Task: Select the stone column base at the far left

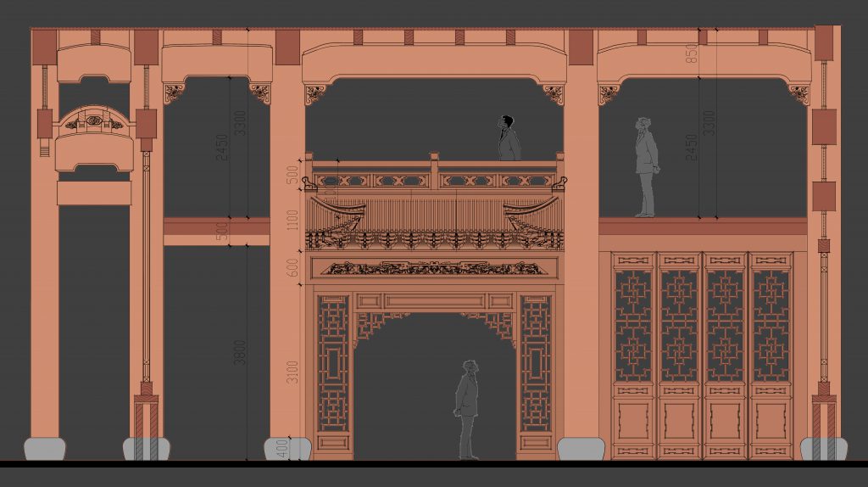Action: (x=44, y=449)
